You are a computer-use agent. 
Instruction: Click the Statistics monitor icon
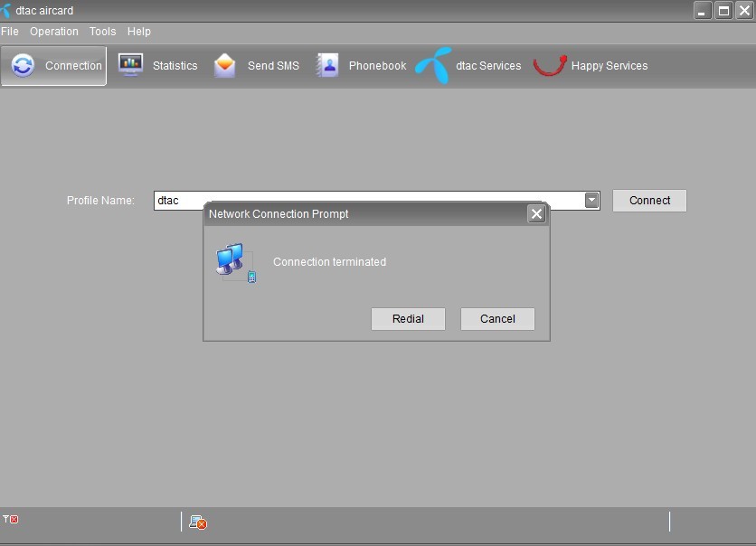130,65
